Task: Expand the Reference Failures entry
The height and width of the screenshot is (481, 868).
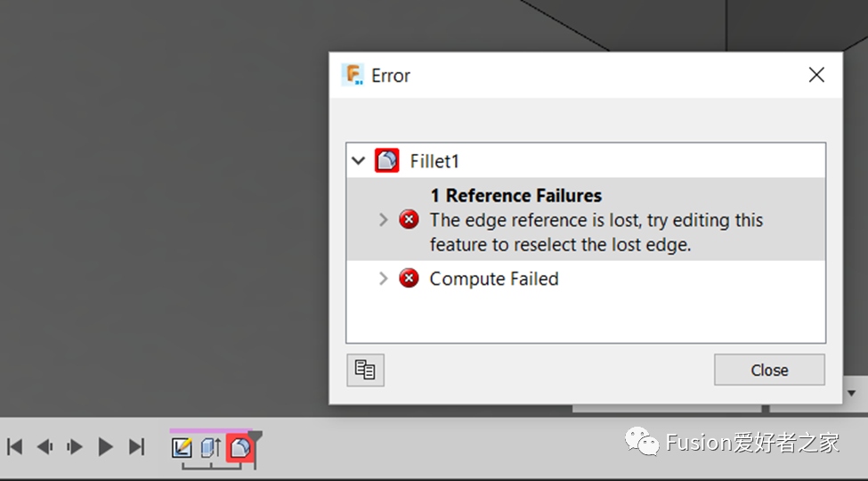Action: click(384, 220)
